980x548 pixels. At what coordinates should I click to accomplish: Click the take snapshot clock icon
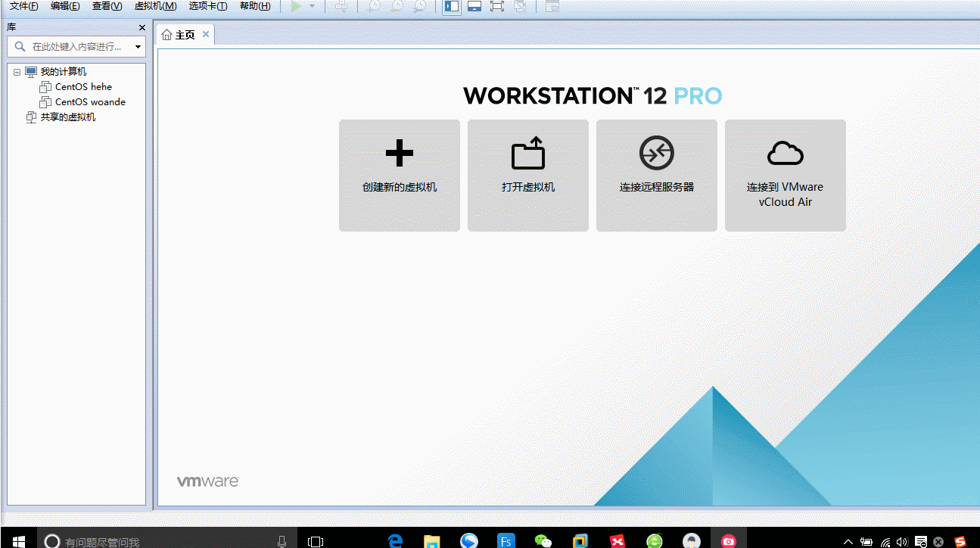tap(374, 6)
